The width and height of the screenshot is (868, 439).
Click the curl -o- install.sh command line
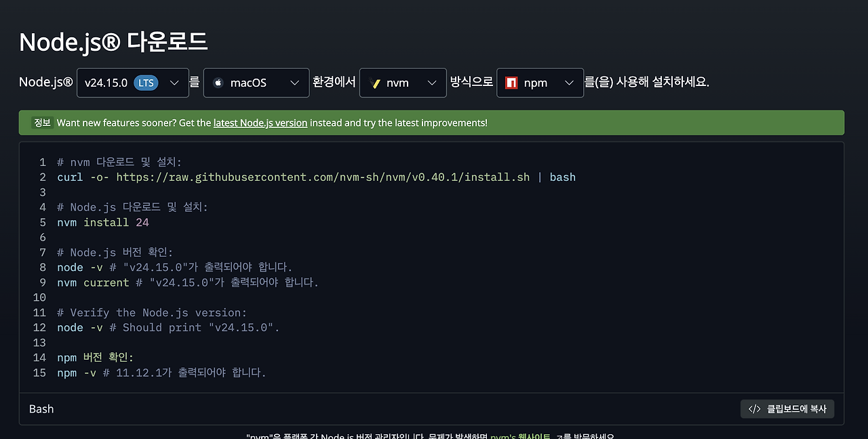click(x=316, y=177)
